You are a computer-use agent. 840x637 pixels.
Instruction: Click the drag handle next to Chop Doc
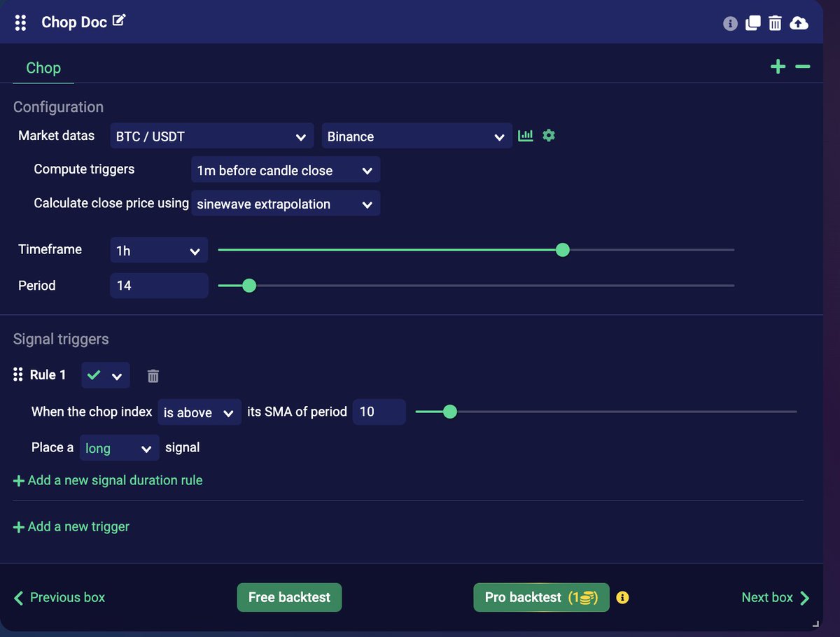(20, 22)
